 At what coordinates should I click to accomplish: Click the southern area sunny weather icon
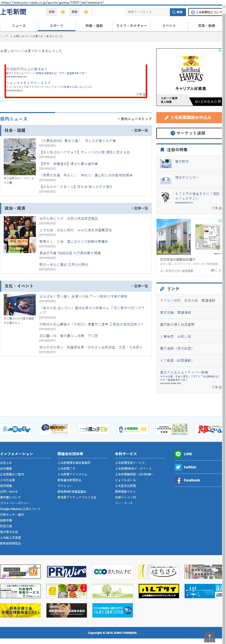[x=86, y=12]
